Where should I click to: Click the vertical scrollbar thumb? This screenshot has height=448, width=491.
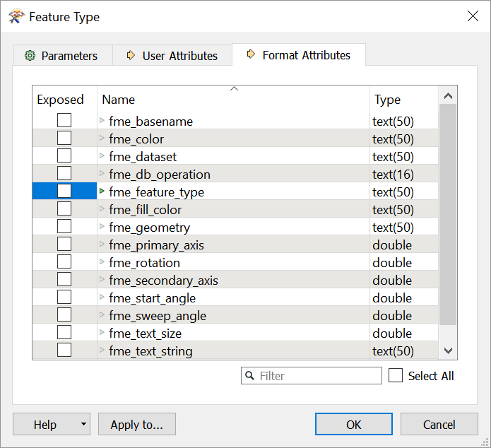point(448,215)
